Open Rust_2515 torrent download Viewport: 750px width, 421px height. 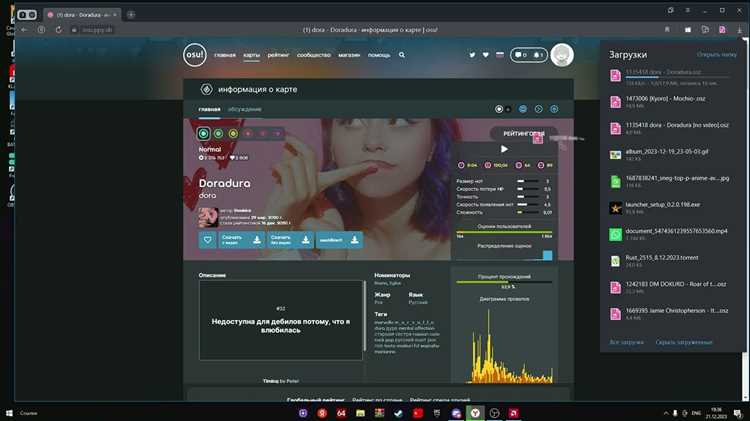coord(671,261)
